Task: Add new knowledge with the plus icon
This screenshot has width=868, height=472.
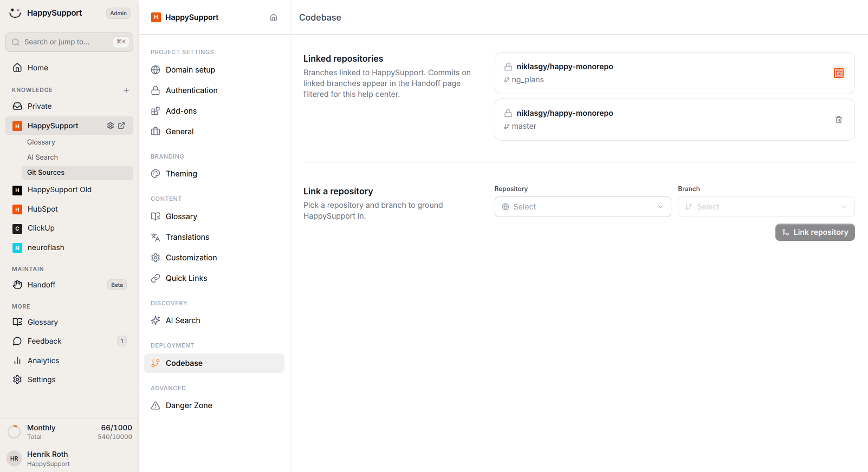Action: (x=126, y=90)
